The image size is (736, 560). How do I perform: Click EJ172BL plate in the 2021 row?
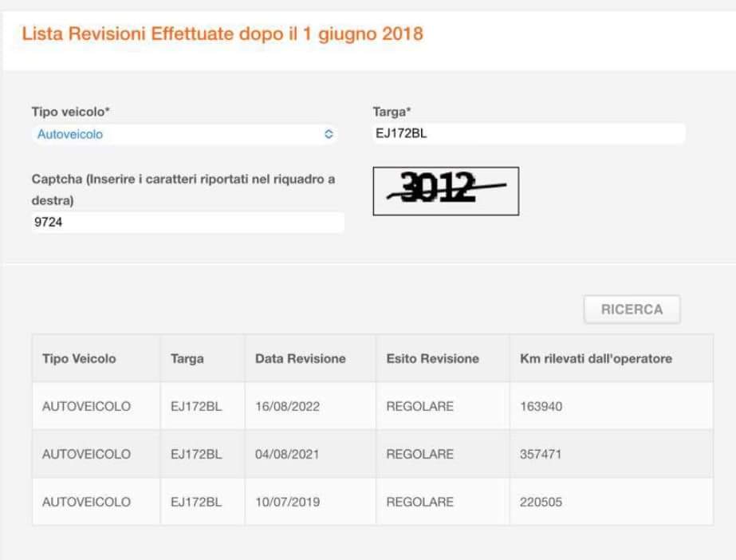pos(196,455)
